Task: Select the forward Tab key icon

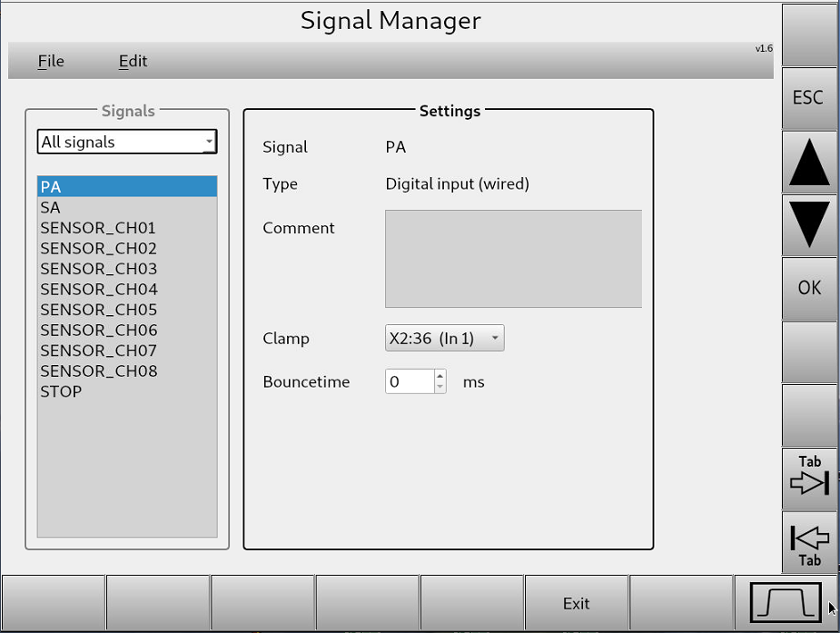Action: (807, 477)
